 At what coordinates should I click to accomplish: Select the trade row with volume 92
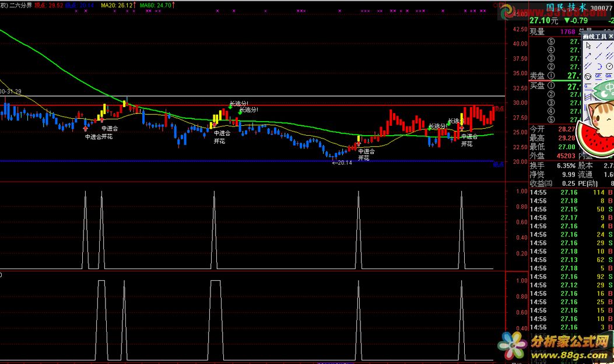[x=571, y=277]
